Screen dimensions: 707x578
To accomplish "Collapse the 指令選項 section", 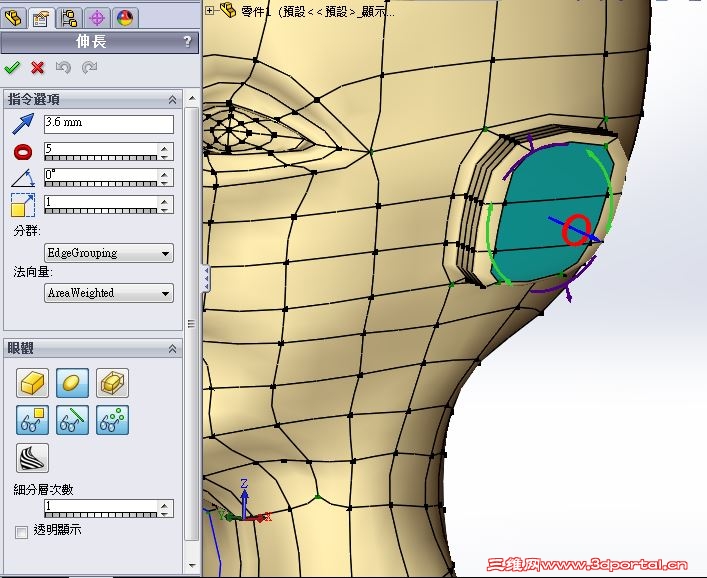I will click(173, 100).
